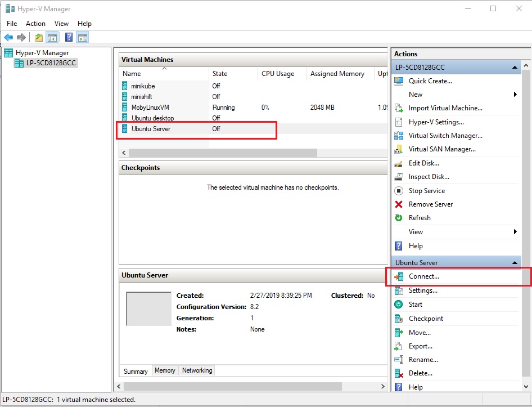Viewport: 532px width, 407px height.
Task: Open the View menu in the menu bar
Action: click(x=61, y=24)
